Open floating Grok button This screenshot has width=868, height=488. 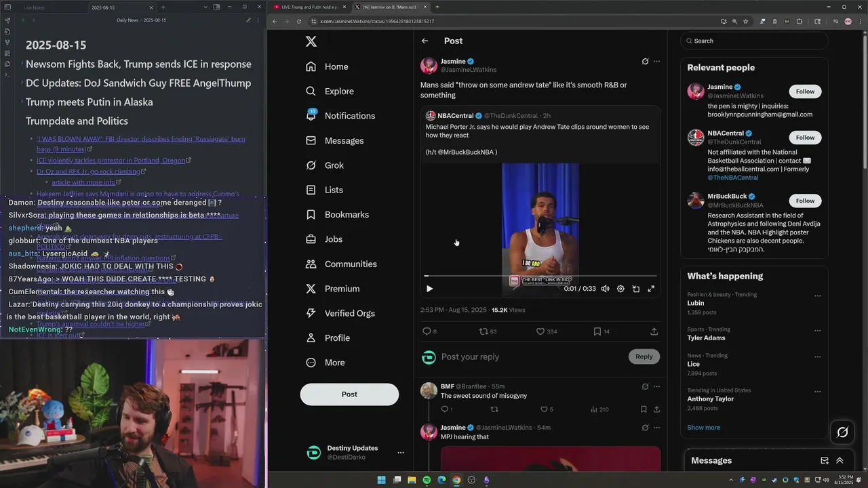point(842,432)
